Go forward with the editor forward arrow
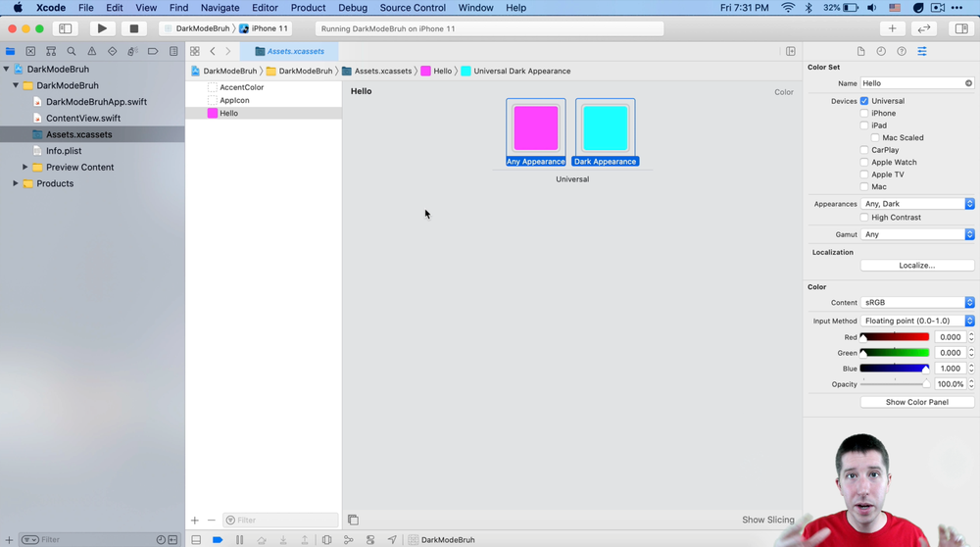This screenshot has height=547, width=980. tap(228, 51)
